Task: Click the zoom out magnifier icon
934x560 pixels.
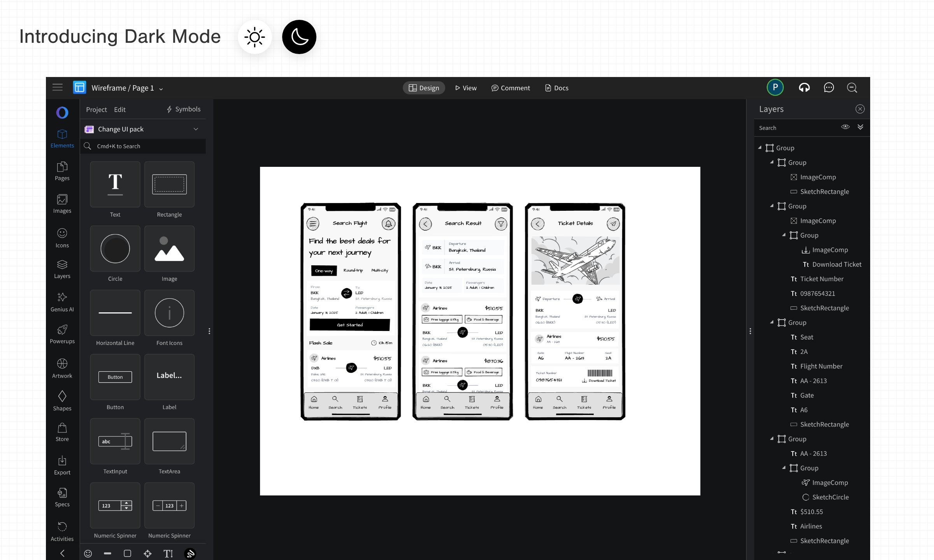Action: (852, 88)
